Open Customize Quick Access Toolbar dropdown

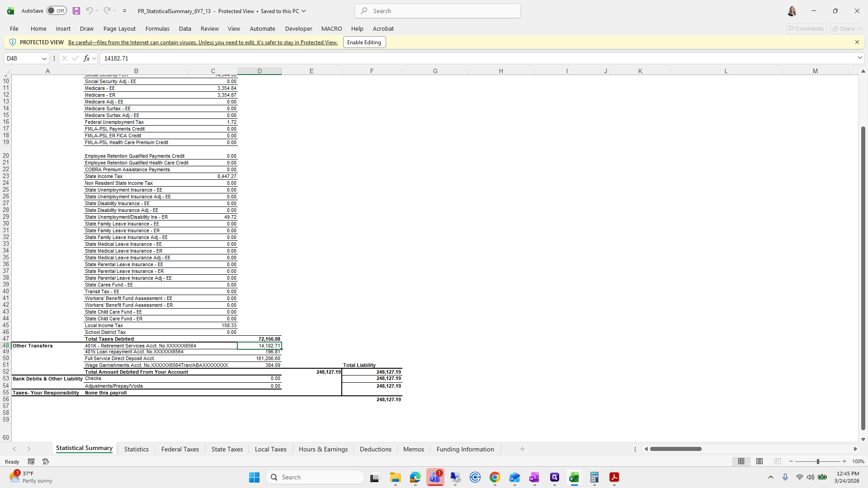pyautogui.click(x=125, y=11)
